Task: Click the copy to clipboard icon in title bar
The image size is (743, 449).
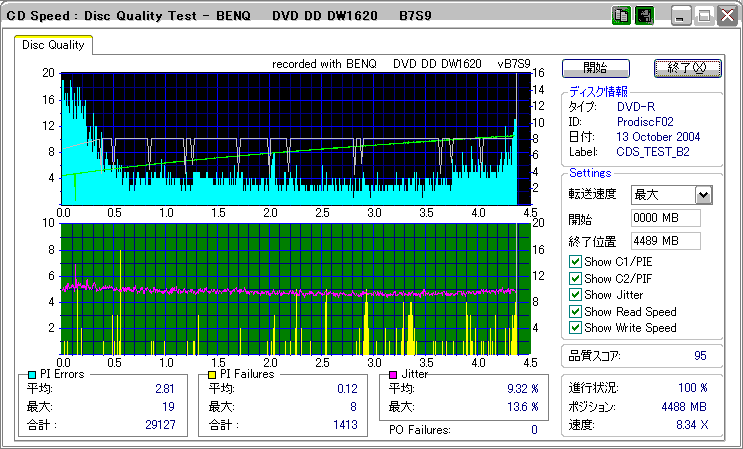Action: tap(621, 16)
